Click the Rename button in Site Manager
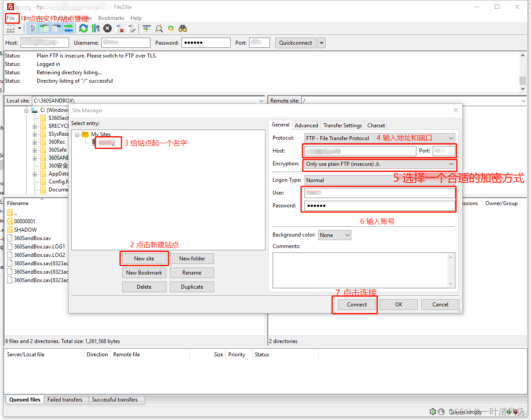Viewport: 531px width, 420px height. click(x=192, y=273)
